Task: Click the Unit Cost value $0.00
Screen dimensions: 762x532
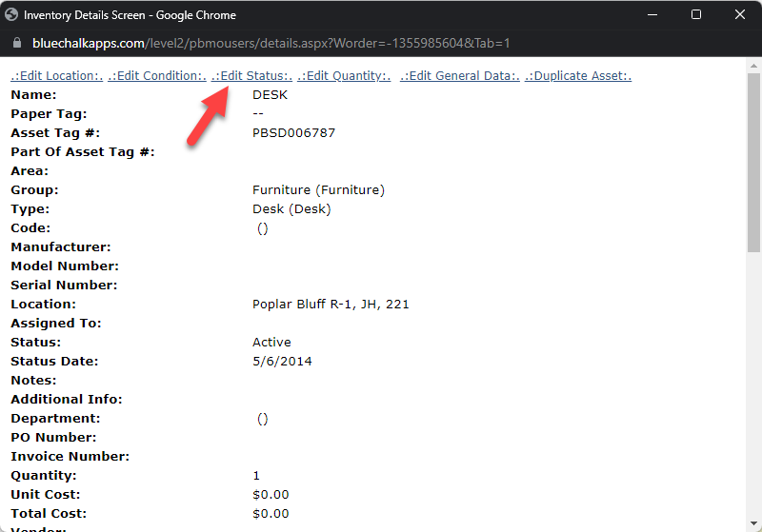Action: [271, 495]
